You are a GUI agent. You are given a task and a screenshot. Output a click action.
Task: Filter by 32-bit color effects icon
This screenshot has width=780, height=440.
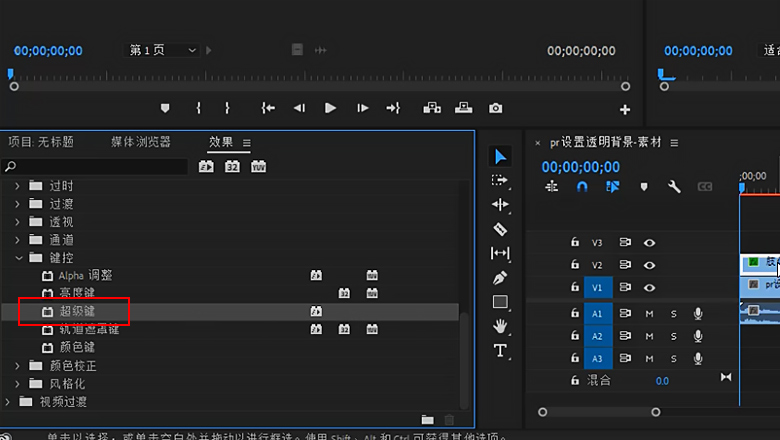coord(232,167)
